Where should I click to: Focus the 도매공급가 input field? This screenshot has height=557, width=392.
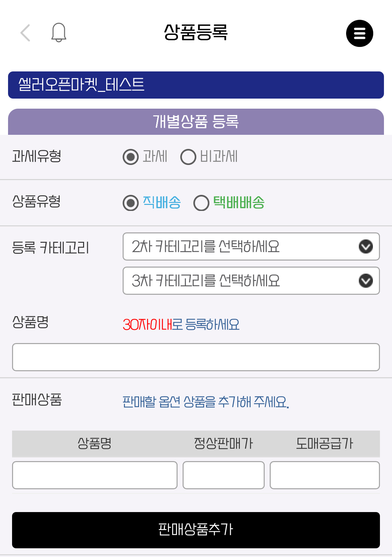pos(325,475)
